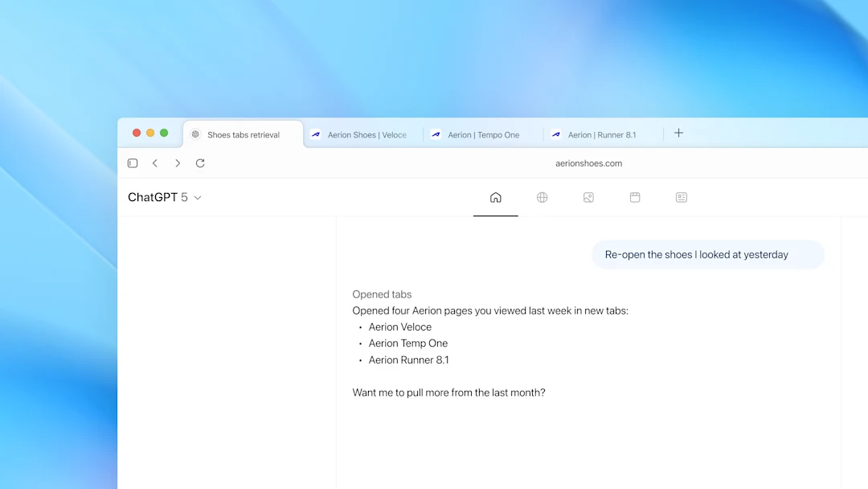Click the Aerion Veloce list item
Screen dimensions: 868x489
coord(399,327)
